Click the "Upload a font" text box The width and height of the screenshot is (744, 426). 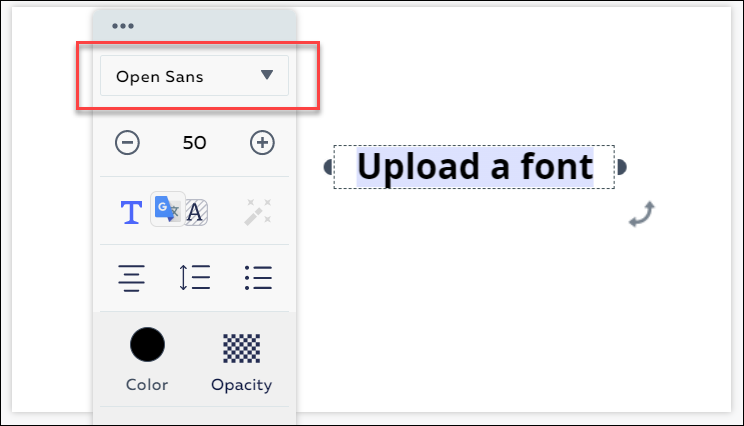pos(475,167)
